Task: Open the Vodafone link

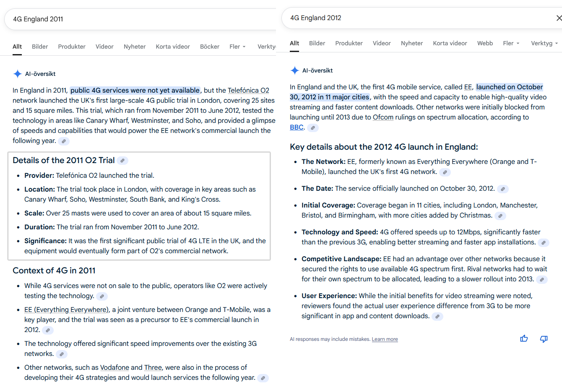Action: point(114,368)
